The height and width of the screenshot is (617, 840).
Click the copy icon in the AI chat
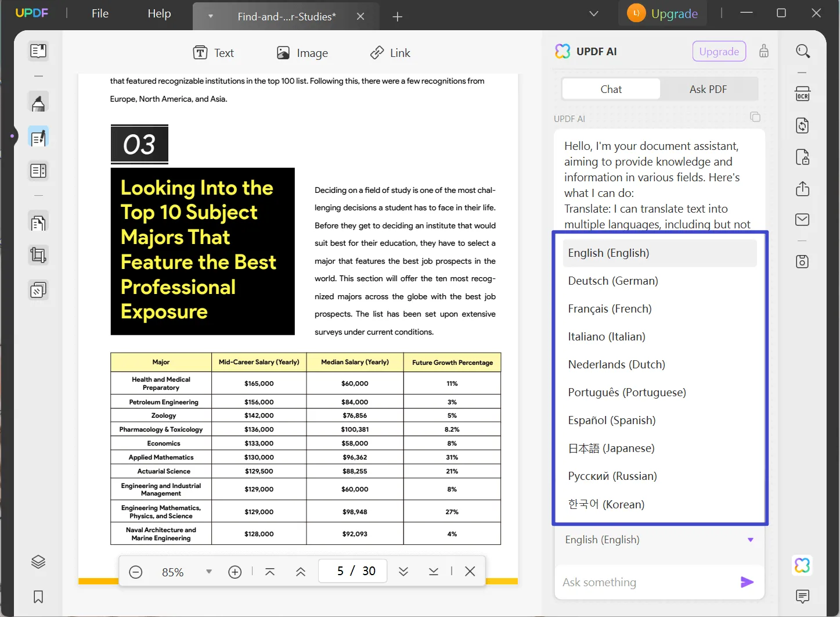(x=755, y=117)
